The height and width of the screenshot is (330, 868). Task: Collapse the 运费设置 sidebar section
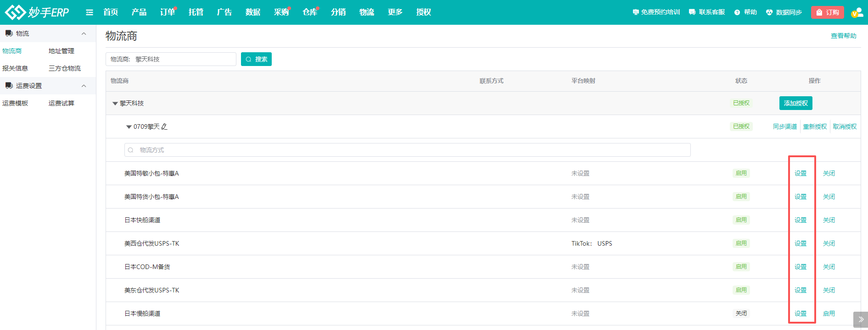(x=84, y=86)
